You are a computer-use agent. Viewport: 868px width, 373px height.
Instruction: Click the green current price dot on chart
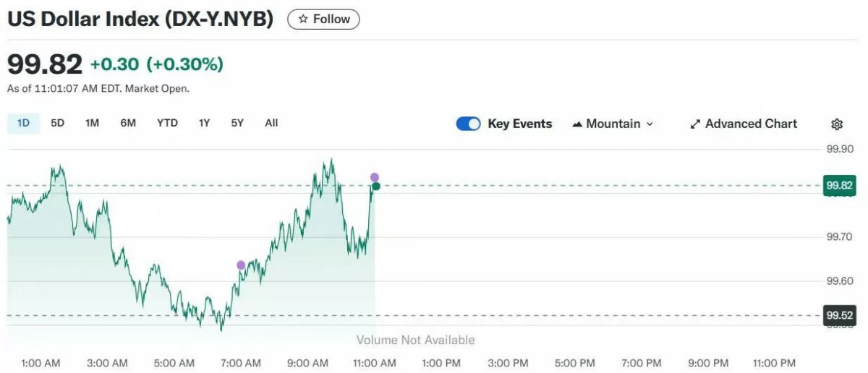pyautogui.click(x=375, y=186)
